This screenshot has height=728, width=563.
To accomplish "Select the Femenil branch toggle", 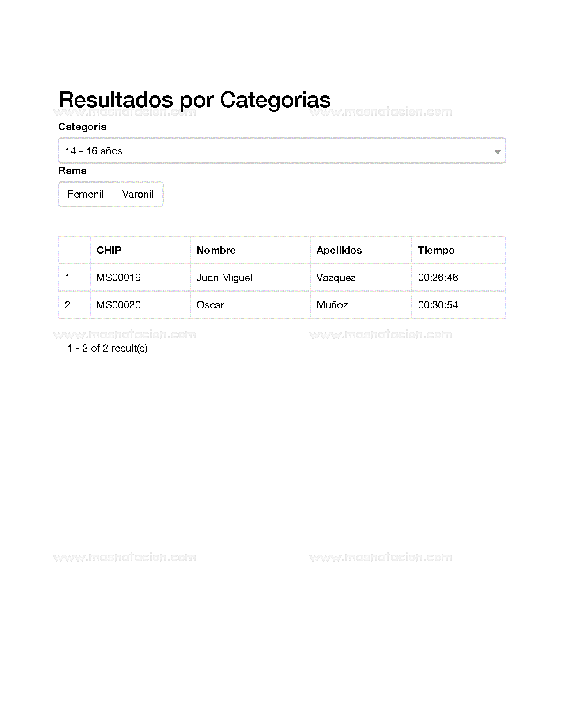I will (86, 194).
